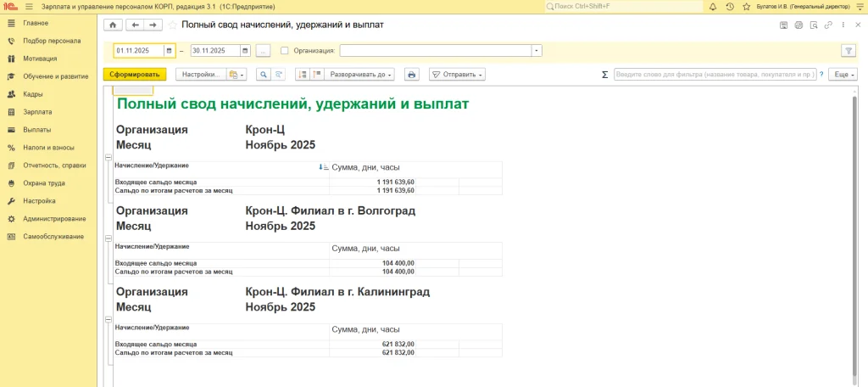Navigate forward with right arrow
This screenshot has height=387, width=868.
[x=153, y=25]
